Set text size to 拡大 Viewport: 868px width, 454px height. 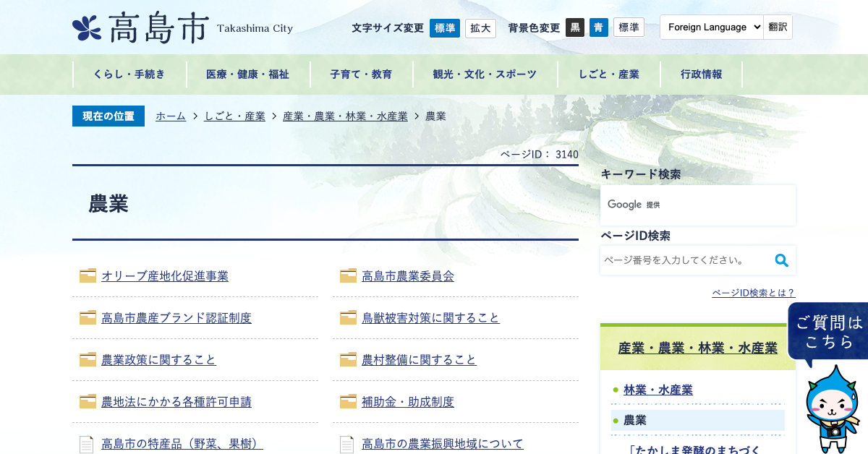click(x=480, y=28)
